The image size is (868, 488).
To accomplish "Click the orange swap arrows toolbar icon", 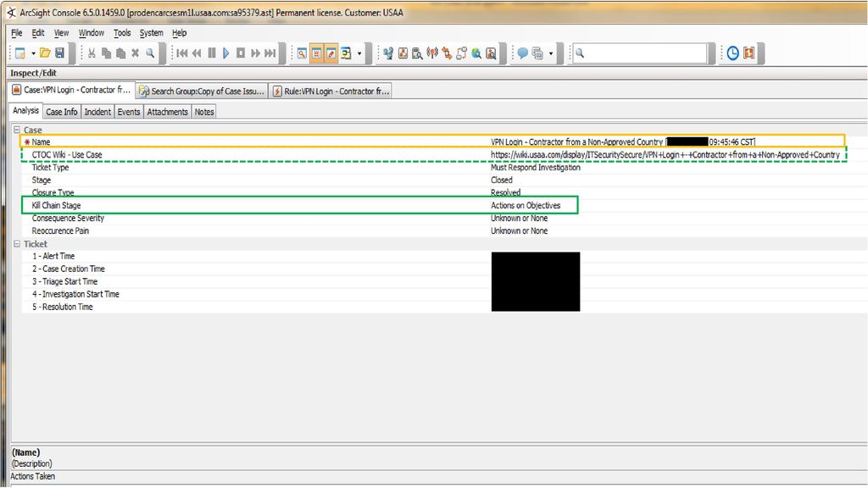I will [x=447, y=53].
